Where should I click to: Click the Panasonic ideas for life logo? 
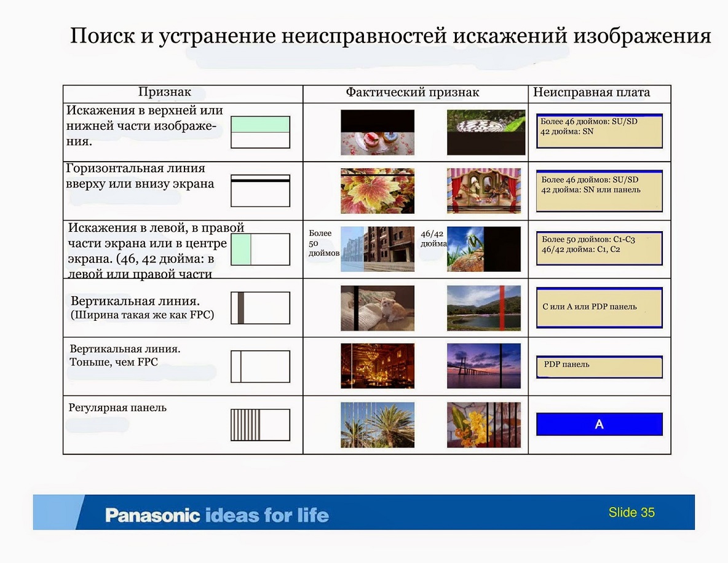(x=217, y=514)
